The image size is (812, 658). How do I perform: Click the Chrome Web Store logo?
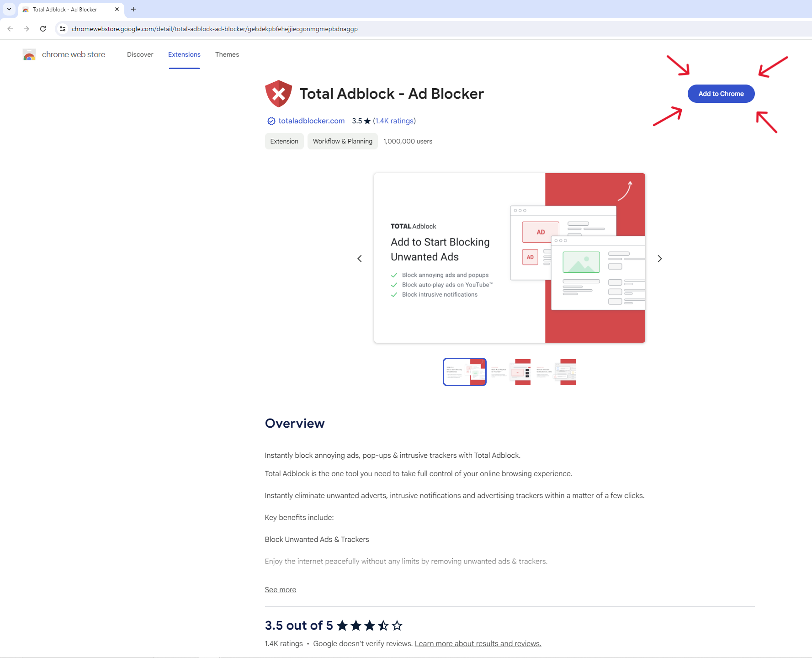click(29, 55)
